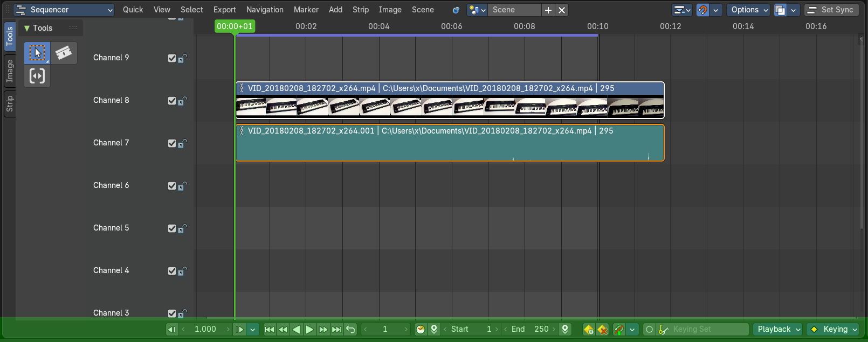
Task: Select the Select Box tool
Action: (x=37, y=53)
